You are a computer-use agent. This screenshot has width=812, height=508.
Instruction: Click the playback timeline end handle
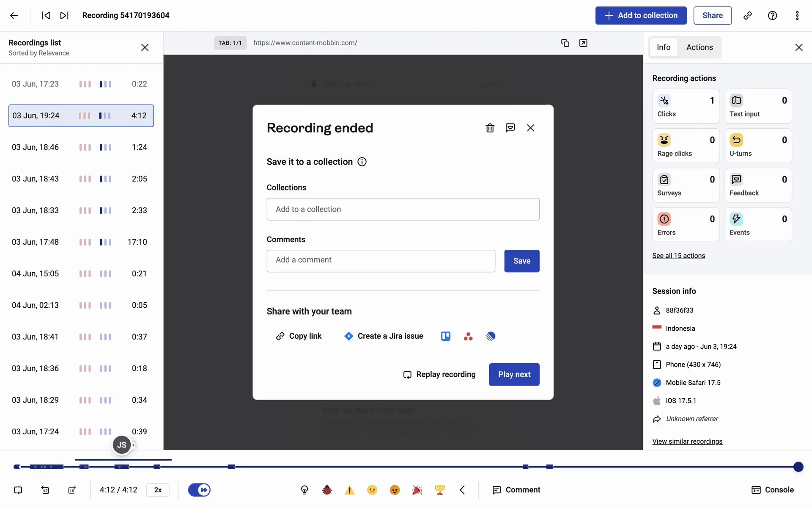[x=798, y=467]
